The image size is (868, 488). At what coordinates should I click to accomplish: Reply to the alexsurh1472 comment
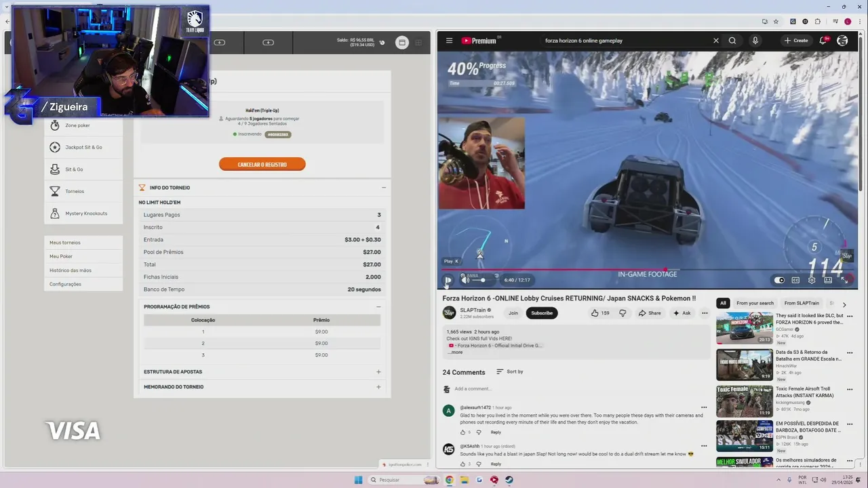pos(496,432)
